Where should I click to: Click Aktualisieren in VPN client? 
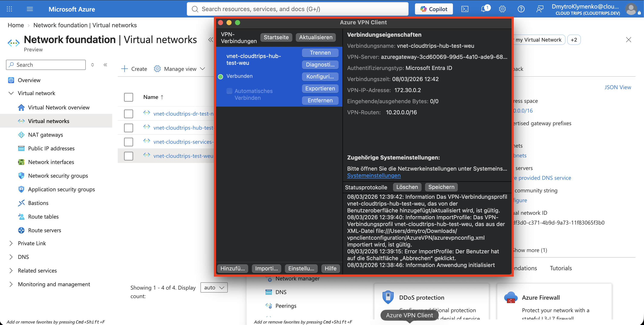(x=316, y=38)
